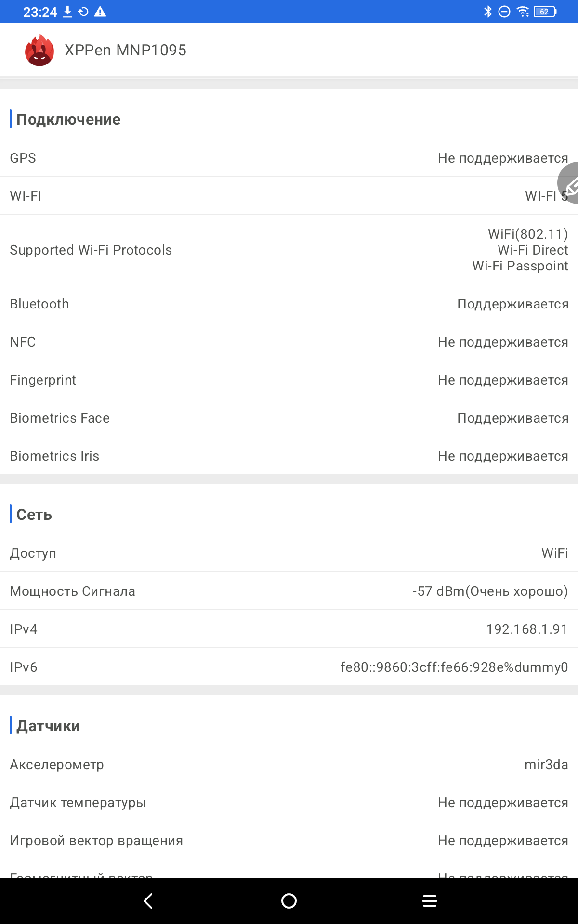578x924 pixels.
Task: Select the Supported Wi-Fi Protocols row
Action: click(289, 250)
